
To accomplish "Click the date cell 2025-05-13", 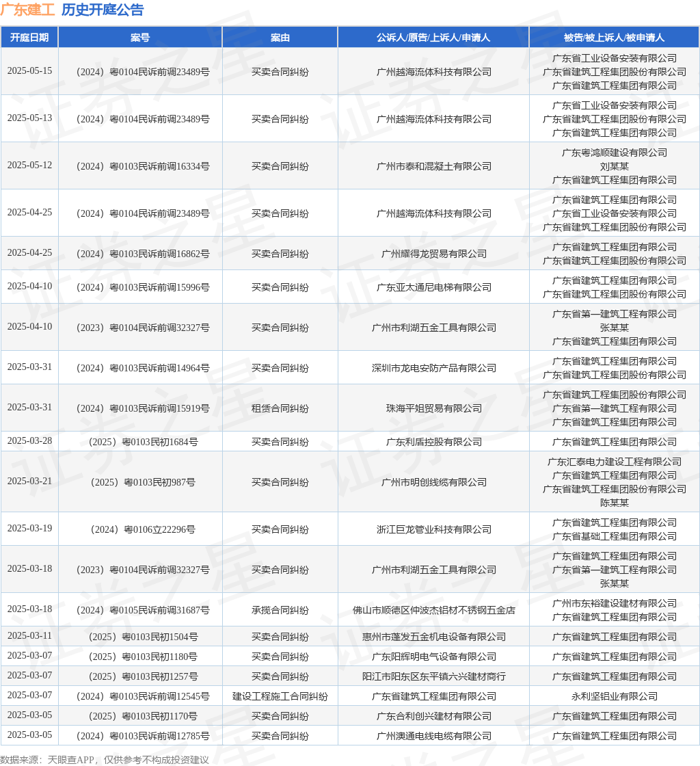I will [29, 118].
